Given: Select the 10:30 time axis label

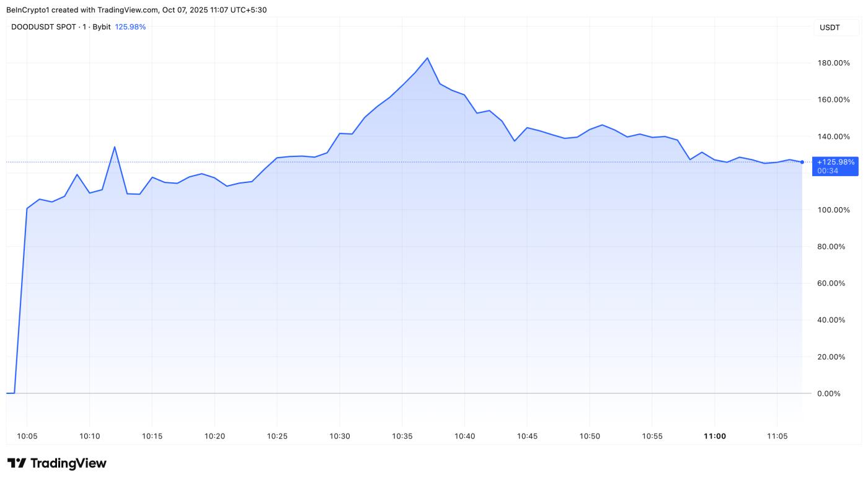Looking at the screenshot, I should 340,436.
